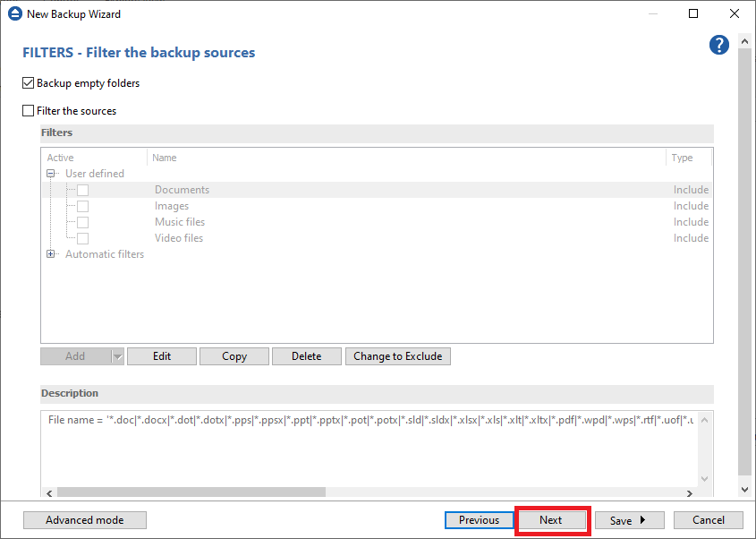Tick the Images filter checkbox
756x539 pixels.
point(82,206)
